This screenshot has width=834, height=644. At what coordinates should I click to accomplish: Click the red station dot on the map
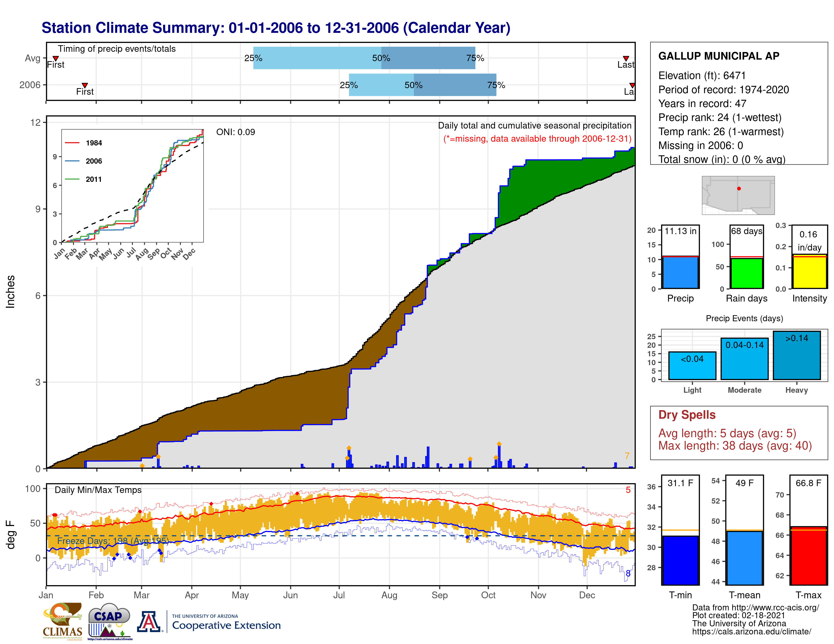point(739,188)
